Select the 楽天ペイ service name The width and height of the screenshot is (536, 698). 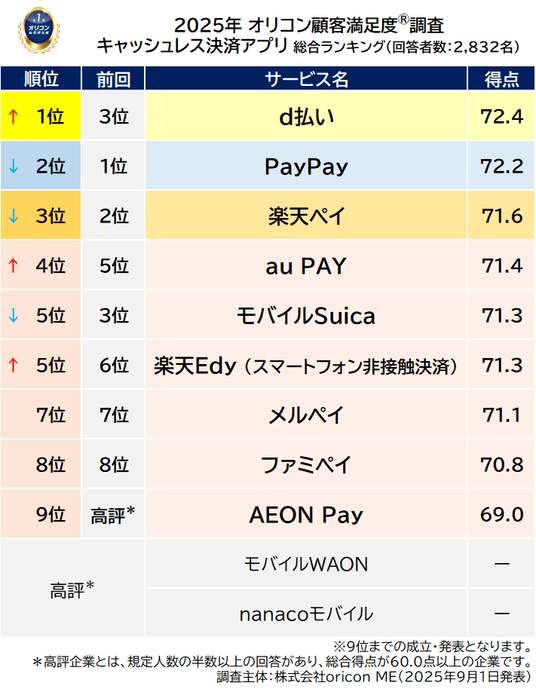click(x=306, y=216)
